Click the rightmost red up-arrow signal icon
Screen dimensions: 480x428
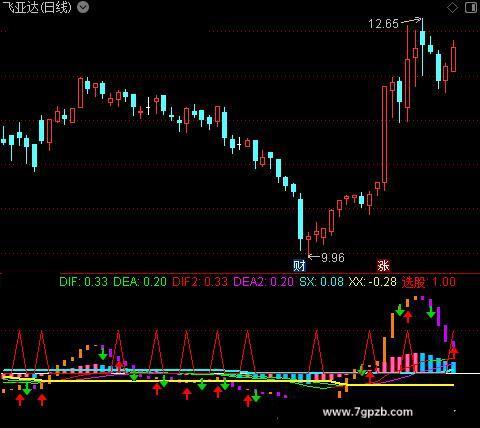454,352
